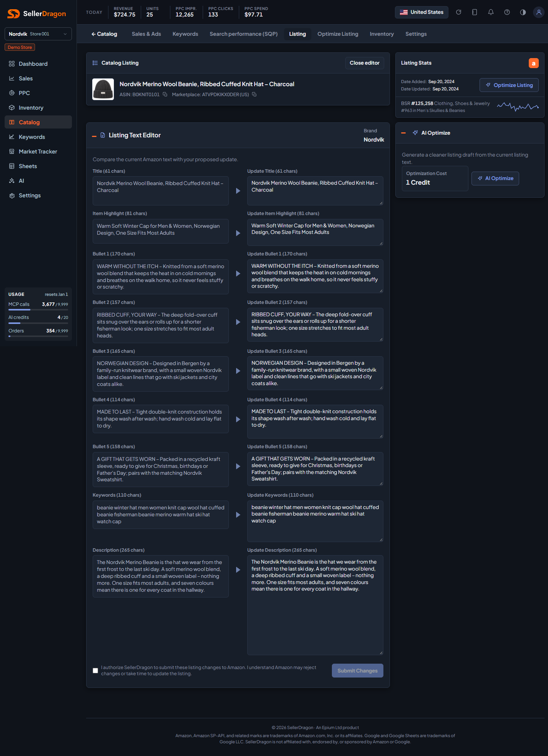Click the beanie product thumbnail
Image resolution: width=548 pixels, height=756 pixels.
(x=103, y=89)
